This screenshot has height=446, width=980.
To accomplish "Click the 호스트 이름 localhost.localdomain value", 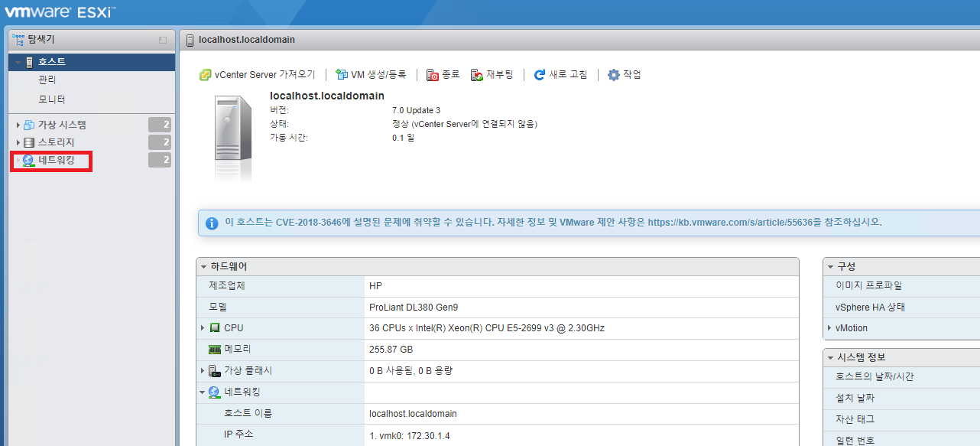I will pos(413,414).
